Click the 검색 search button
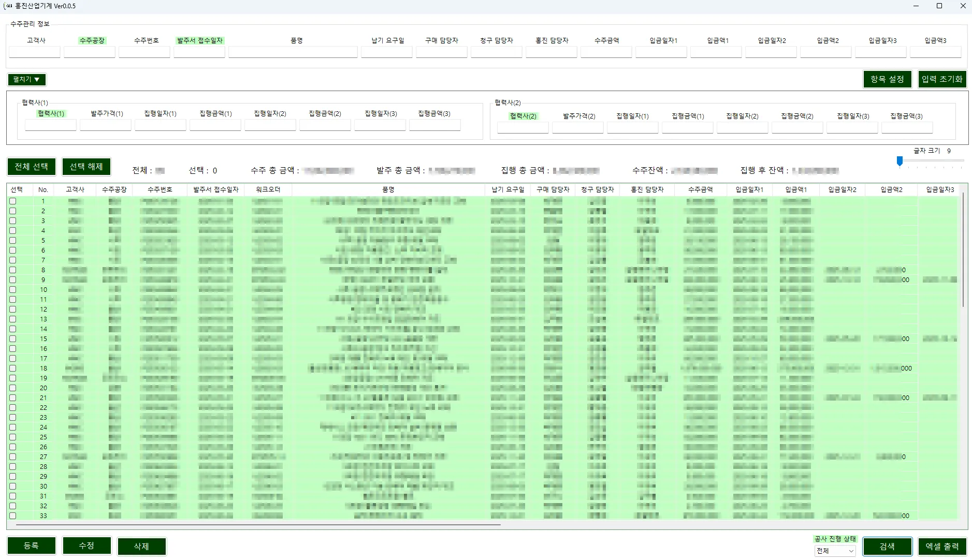972x560 pixels. (887, 547)
